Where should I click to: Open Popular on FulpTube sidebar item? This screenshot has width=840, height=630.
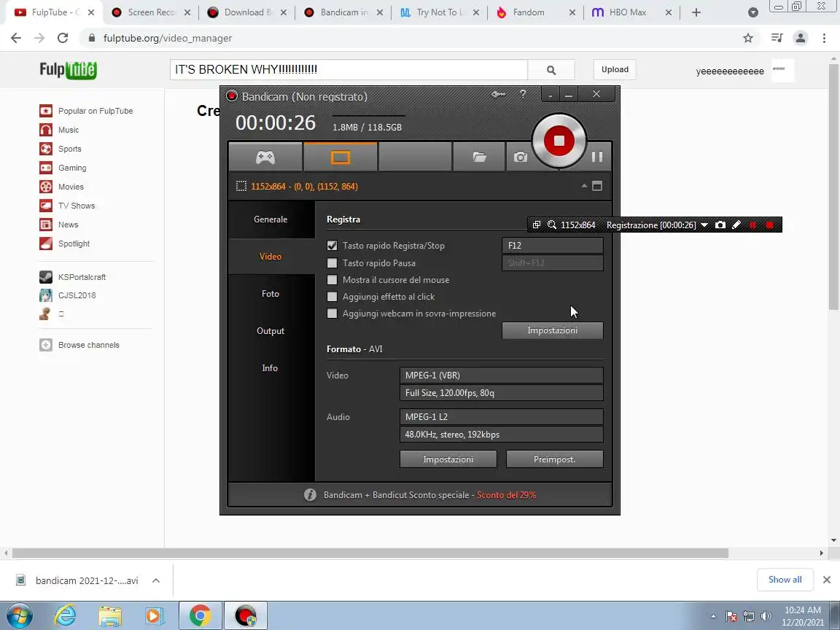[x=86, y=111]
